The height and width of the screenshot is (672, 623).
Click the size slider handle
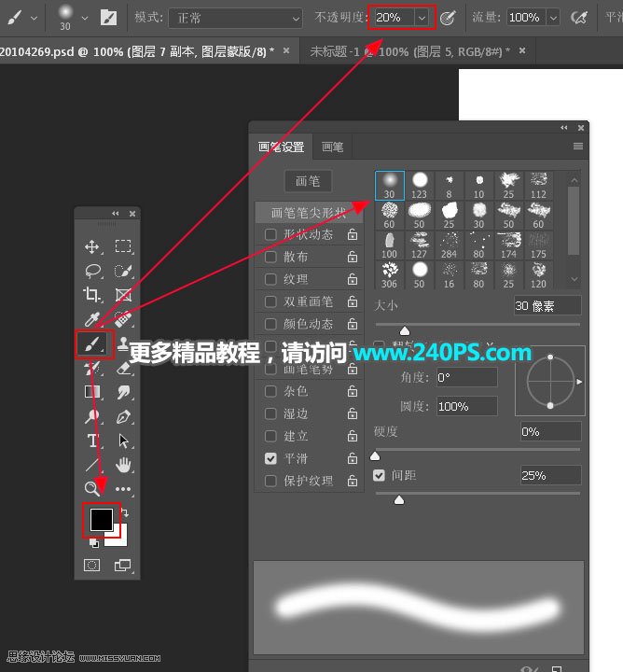click(x=404, y=330)
